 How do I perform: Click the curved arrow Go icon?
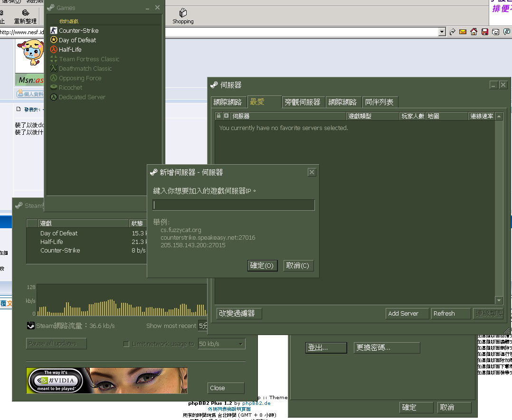(452, 32)
